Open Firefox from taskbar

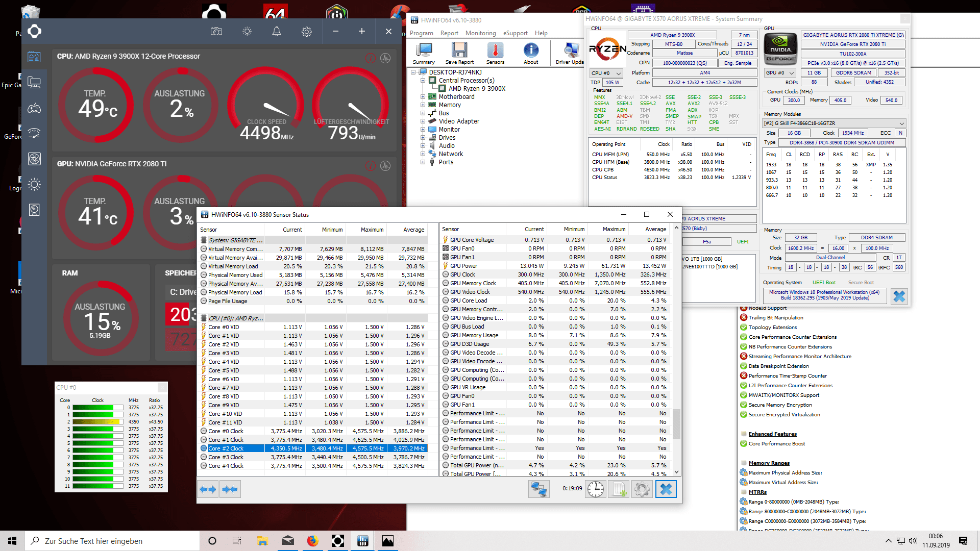point(312,541)
